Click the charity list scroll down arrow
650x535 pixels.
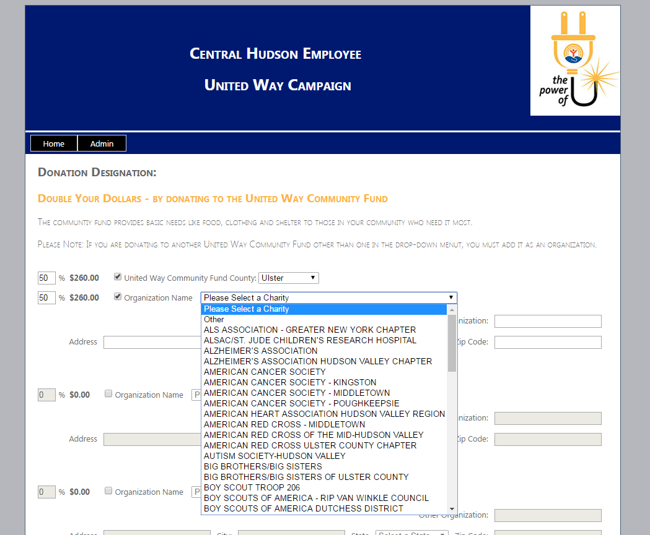pyautogui.click(x=452, y=509)
